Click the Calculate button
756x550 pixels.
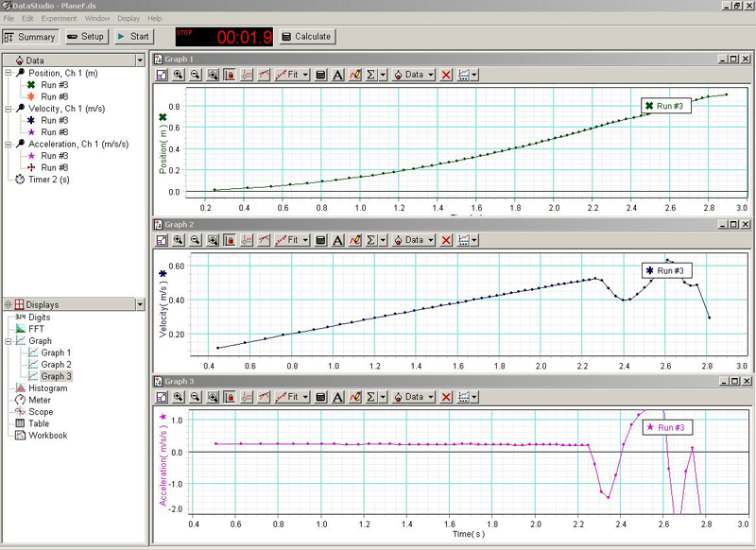pyautogui.click(x=307, y=37)
